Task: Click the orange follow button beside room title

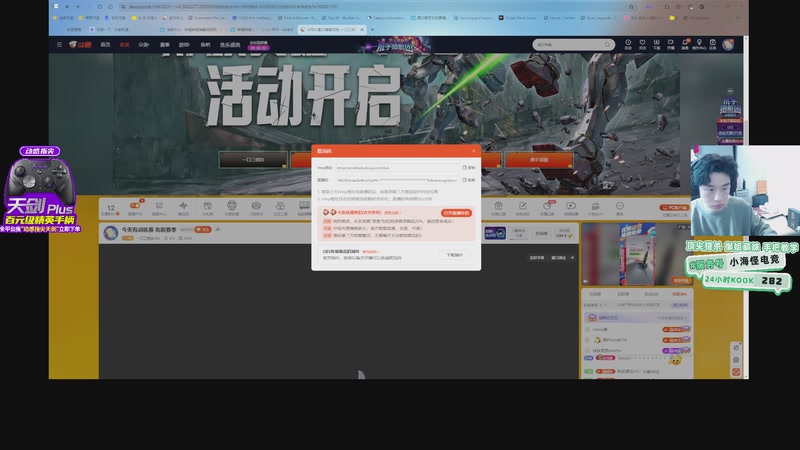Action: [x=203, y=230]
